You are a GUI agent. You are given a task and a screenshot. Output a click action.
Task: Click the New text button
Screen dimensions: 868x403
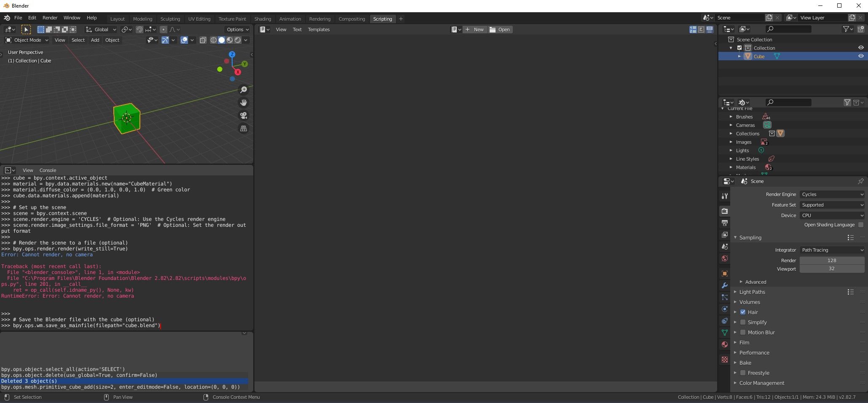pyautogui.click(x=475, y=30)
